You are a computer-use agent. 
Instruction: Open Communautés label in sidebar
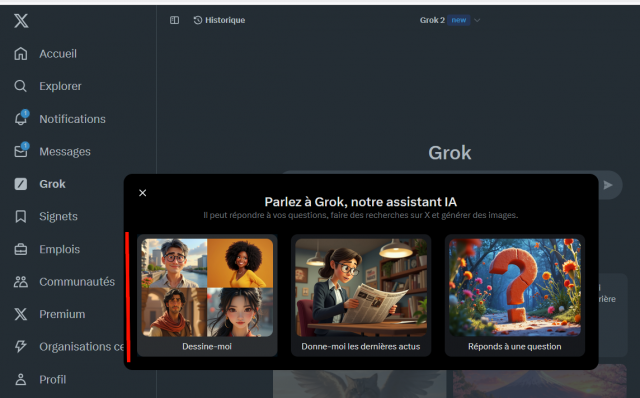(x=77, y=282)
